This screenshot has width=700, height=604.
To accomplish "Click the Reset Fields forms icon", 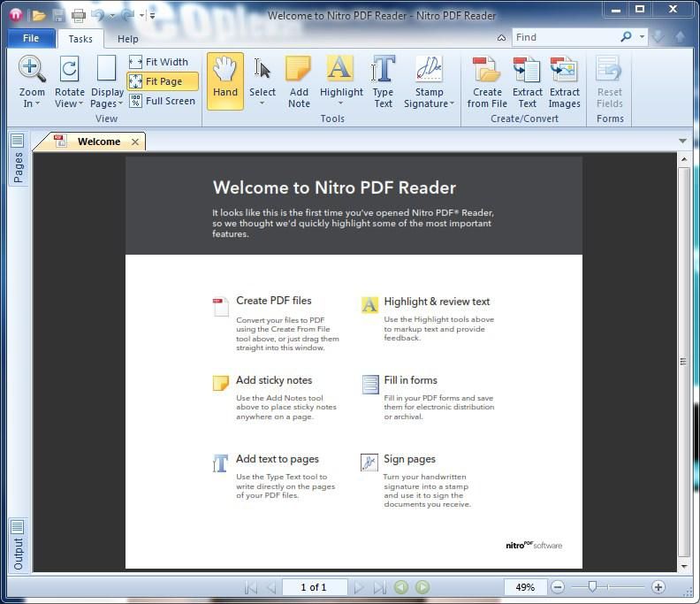I will point(609,69).
